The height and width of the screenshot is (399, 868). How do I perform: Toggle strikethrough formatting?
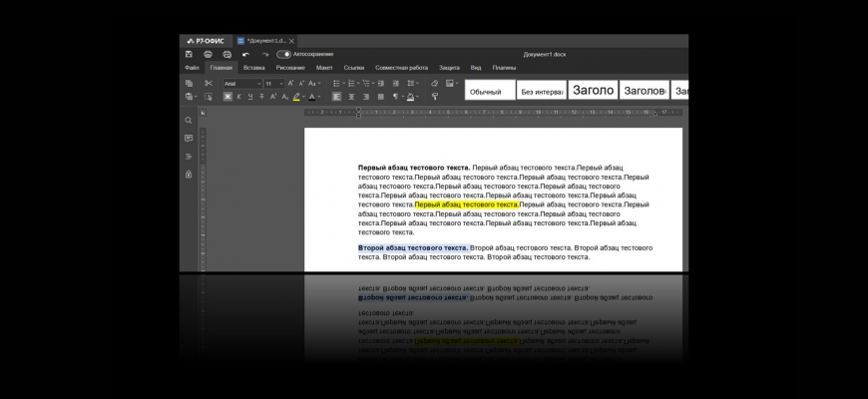[x=261, y=97]
